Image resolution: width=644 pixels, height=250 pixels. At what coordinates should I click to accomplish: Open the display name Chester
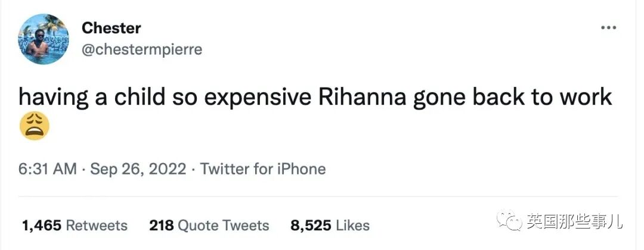tap(111, 27)
